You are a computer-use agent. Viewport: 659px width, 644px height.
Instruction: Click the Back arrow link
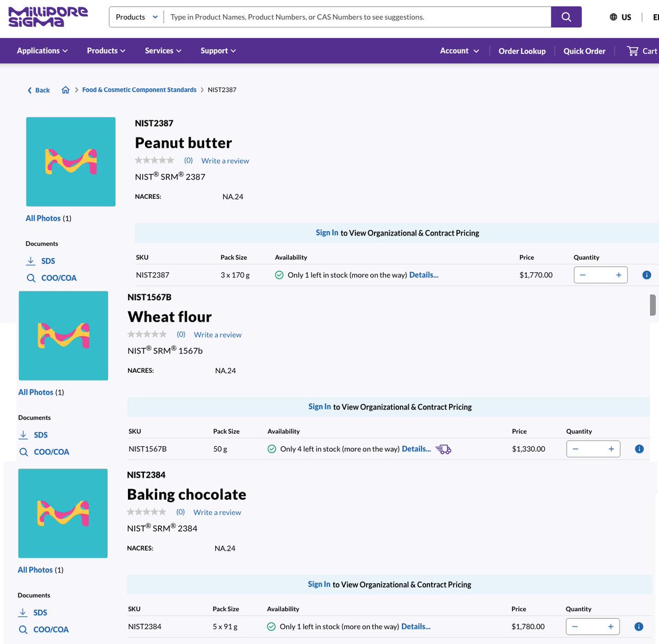(38, 90)
